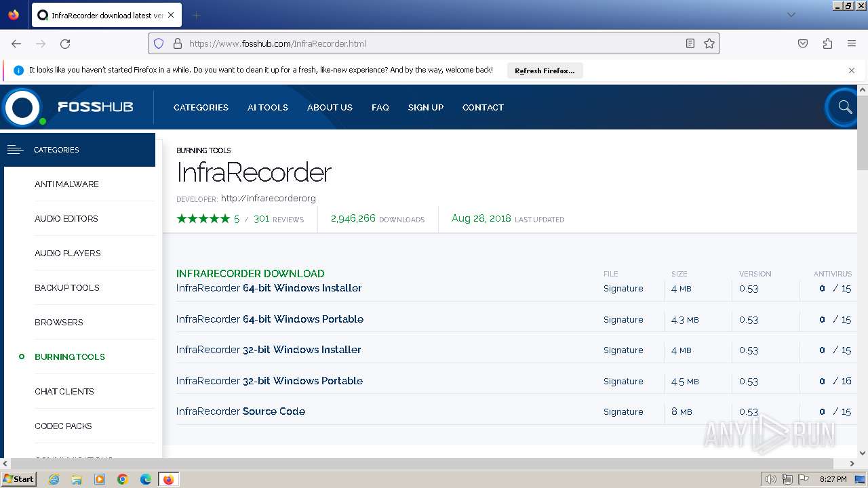The image size is (868, 488).
Task: Open a new tab with plus icon
Action: (196, 15)
